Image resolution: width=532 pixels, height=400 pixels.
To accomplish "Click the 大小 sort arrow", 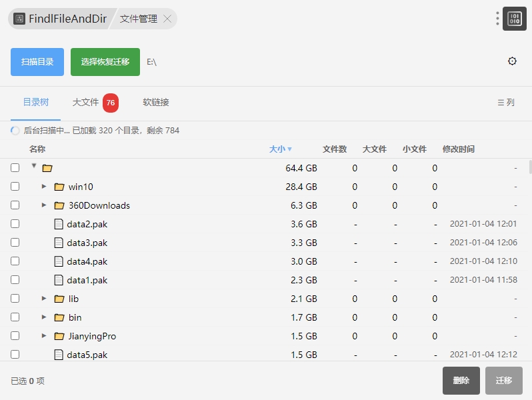I will pyautogui.click(x=289, y=149).
